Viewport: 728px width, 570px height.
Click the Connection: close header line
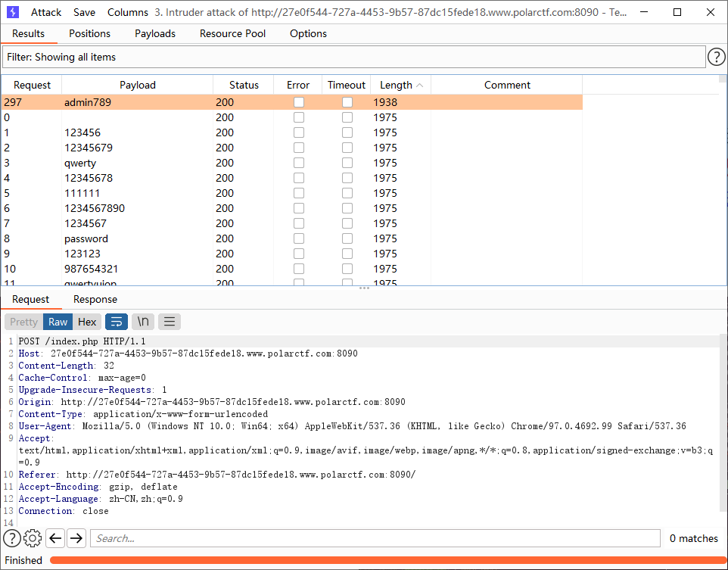click(64, 511)
